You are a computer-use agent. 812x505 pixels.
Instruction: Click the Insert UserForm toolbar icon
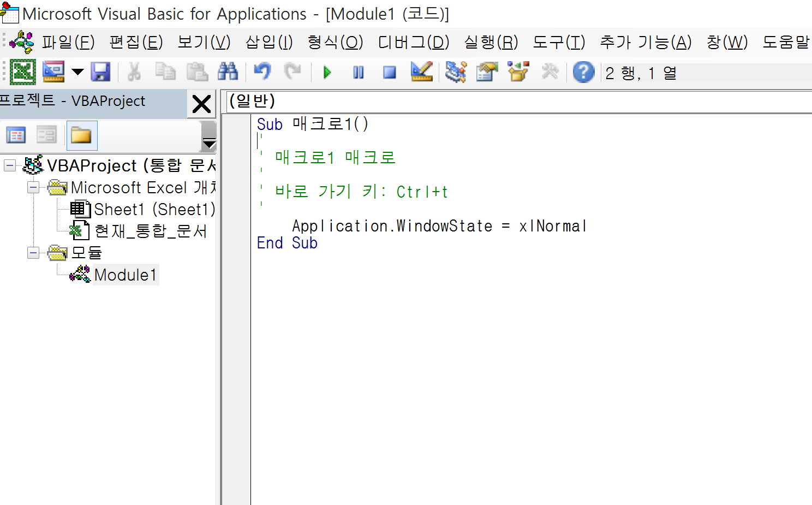pyautogui.click(x=54, y=72)
